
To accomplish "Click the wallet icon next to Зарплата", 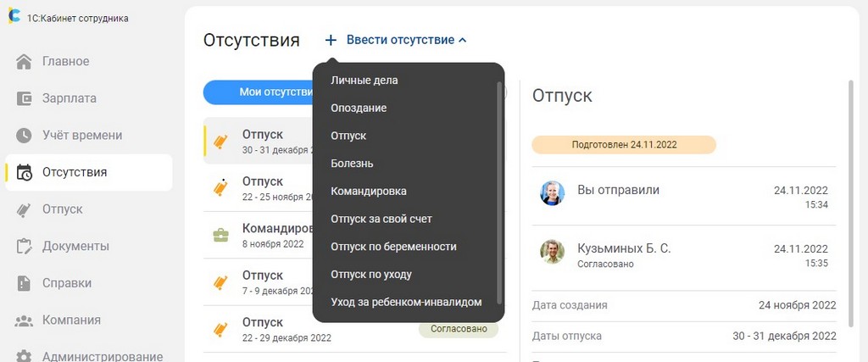I will tap(24, 98).
